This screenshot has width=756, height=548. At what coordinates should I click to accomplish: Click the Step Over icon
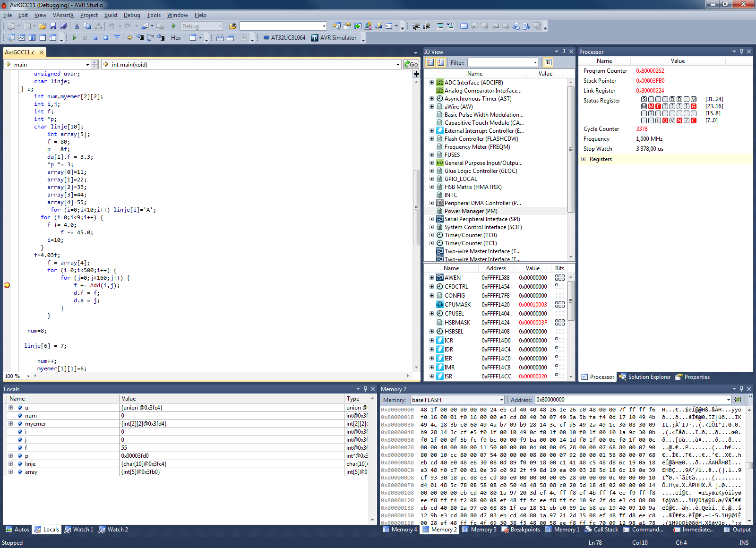[150, 38]
